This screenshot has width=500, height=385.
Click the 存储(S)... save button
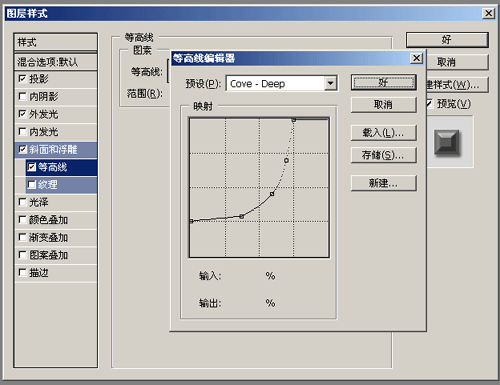tap(384, 155)
